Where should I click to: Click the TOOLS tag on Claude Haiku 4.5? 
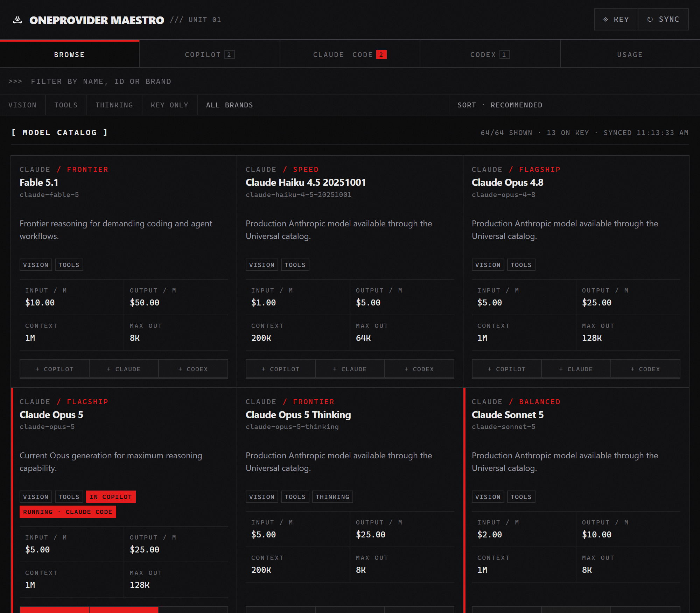[x=295, y=265]
